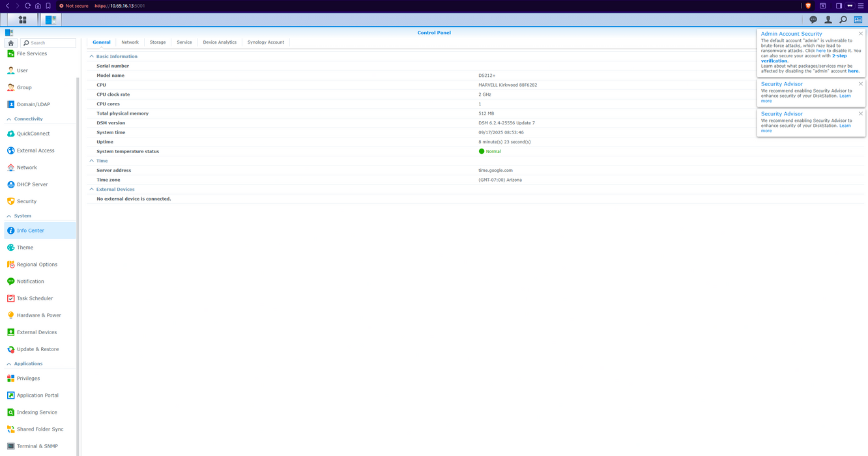
Task: Switch to the Network tab
Action: coord(130,42)
